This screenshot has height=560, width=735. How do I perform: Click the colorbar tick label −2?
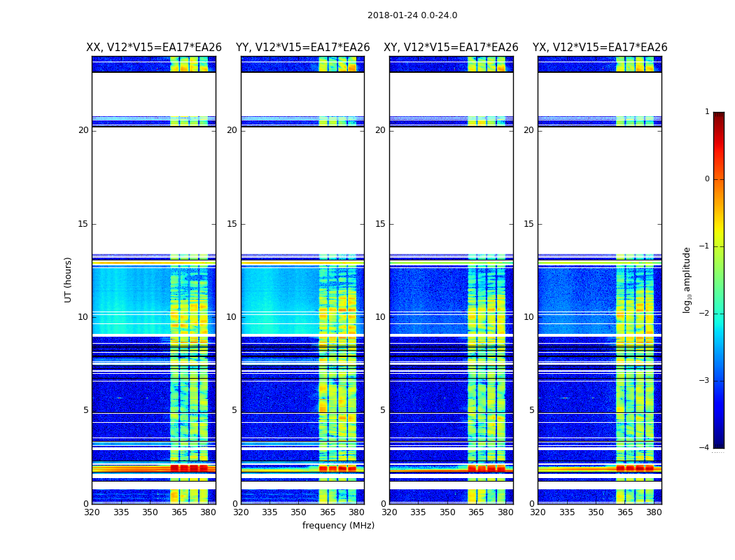point(705,314)
